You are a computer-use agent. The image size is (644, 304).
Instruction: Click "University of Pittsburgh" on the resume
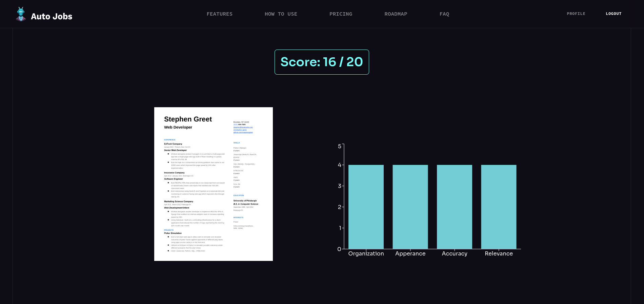point(245,201)
